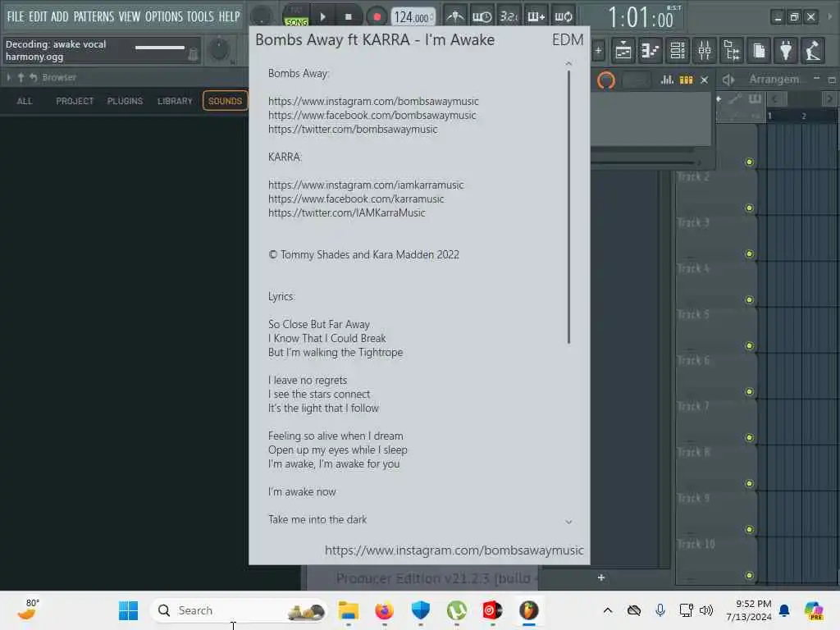Image resolution: width=840 pixels, height=630 pixels.
Task: Open the twitter.com/IAMKarraMusic link
Action: point(347,212)
